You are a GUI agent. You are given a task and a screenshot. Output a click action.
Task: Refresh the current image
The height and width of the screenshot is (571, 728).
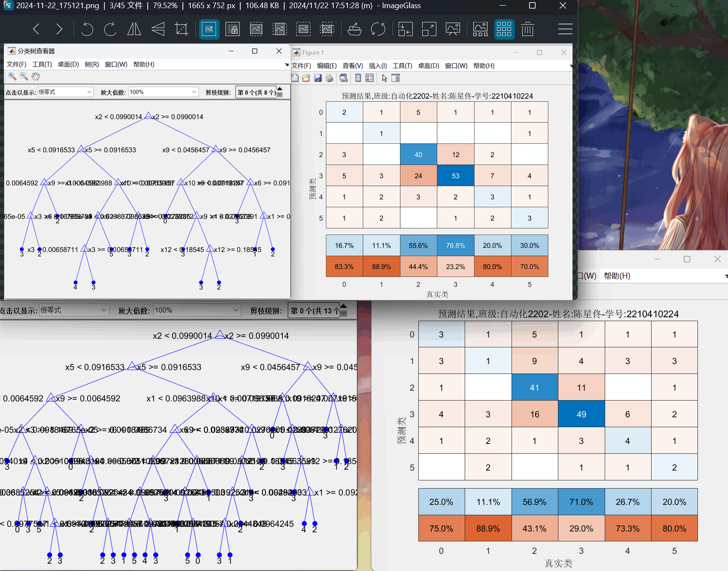click(378, 29)
